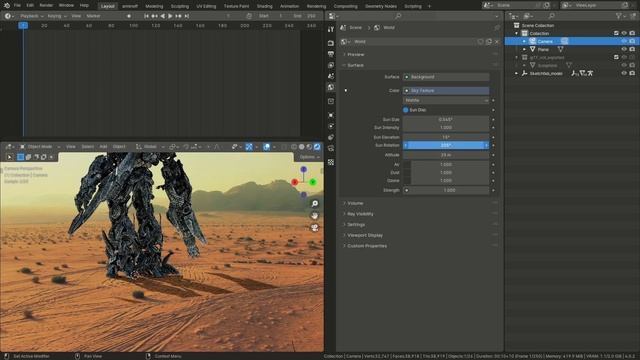
Task: Switch to wireframe viewport shading icon
Action: 294,147
